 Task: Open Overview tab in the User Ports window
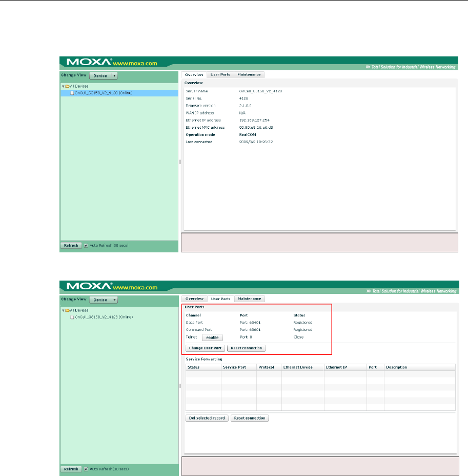[194, 299]
